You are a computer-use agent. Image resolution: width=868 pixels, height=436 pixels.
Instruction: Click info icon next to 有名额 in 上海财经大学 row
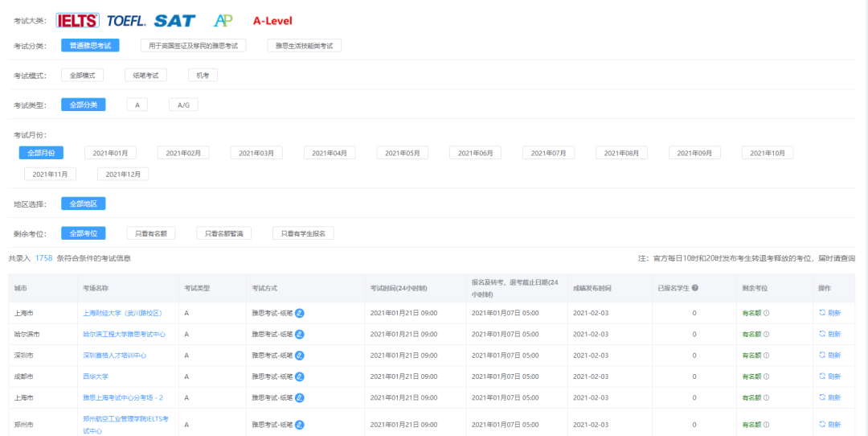coord(767,313)
